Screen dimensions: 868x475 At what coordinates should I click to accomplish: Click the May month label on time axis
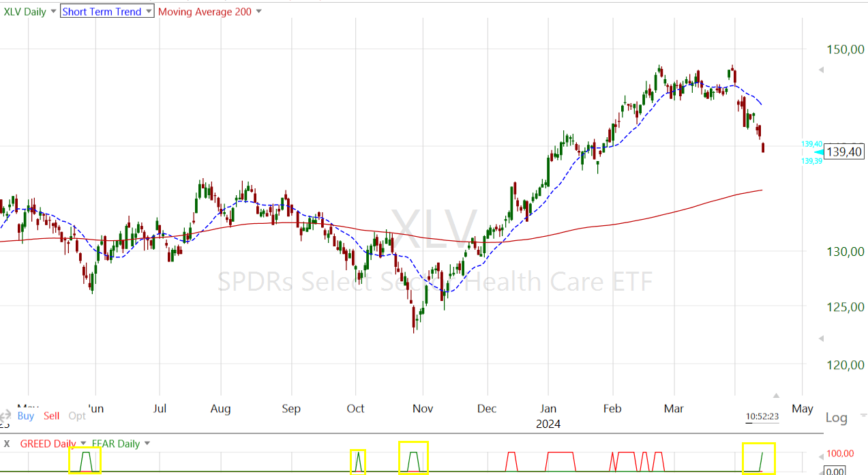803,409
